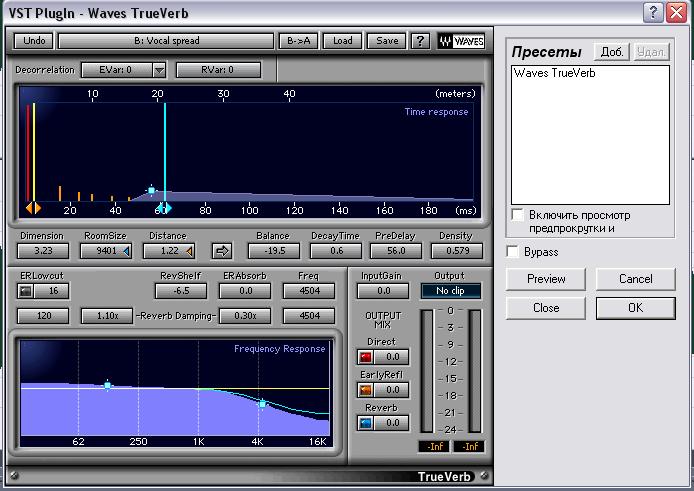Toggle the EarlyRefl orange mute button
The width and height of the screenshot is (694, 491).
pos(366,390)
